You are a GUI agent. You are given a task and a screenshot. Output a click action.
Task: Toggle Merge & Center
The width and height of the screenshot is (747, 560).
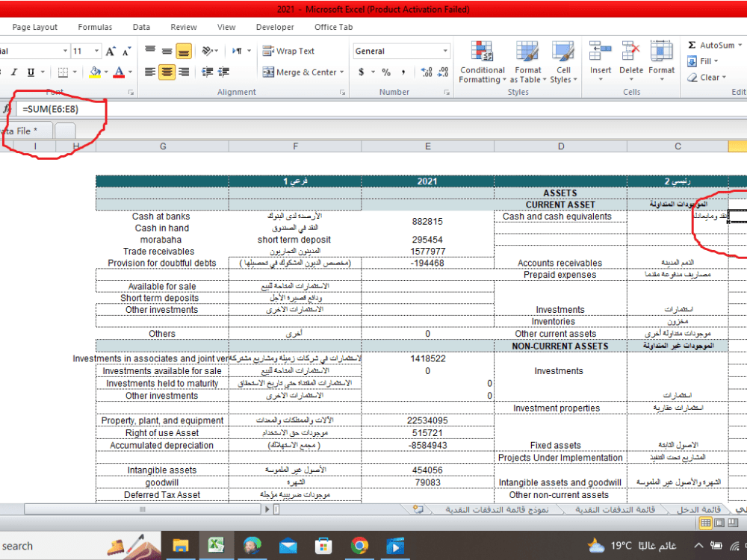298,72
